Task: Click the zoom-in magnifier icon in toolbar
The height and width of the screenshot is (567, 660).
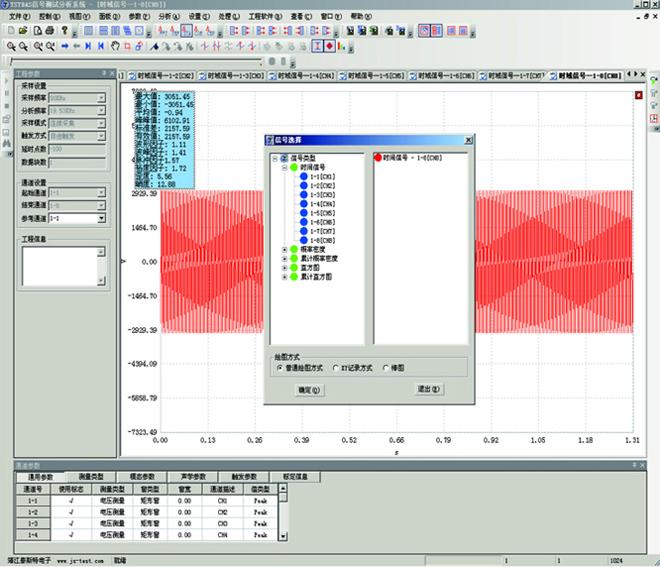Action: pos(11,46)
